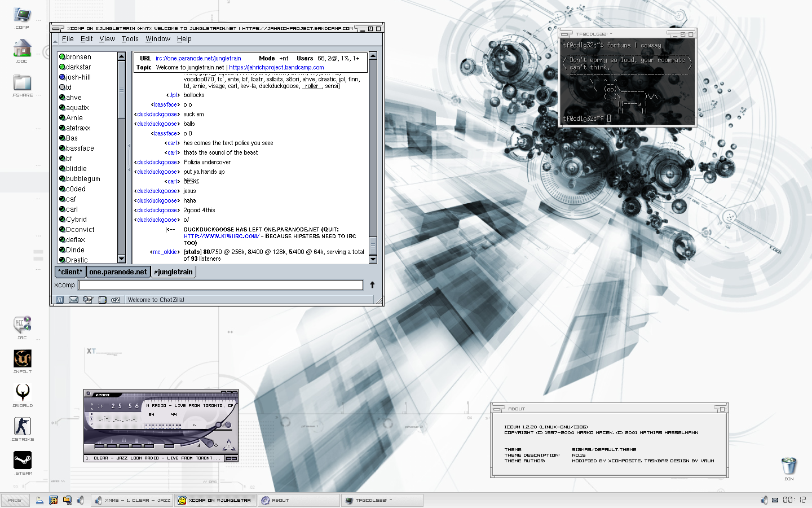Screen dimensions: 812x508
Task: Launch the .IRC desktop icon
Action: pos(22,325)
